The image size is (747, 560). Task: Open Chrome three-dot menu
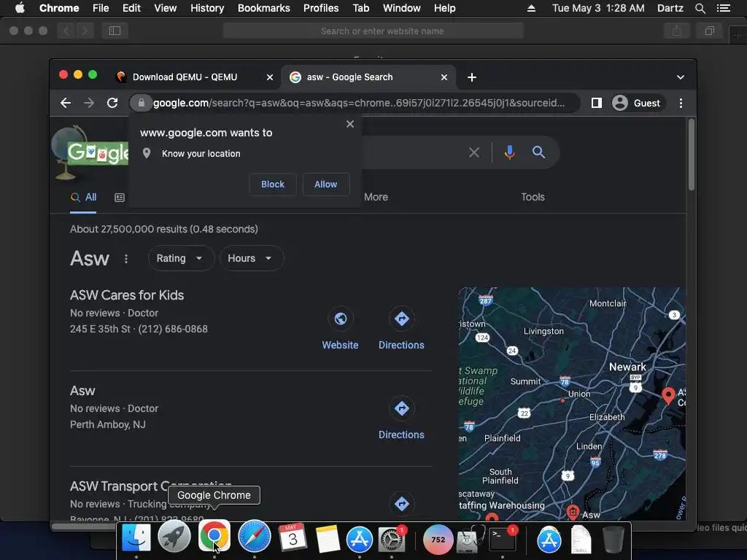(x=681, y=103)
